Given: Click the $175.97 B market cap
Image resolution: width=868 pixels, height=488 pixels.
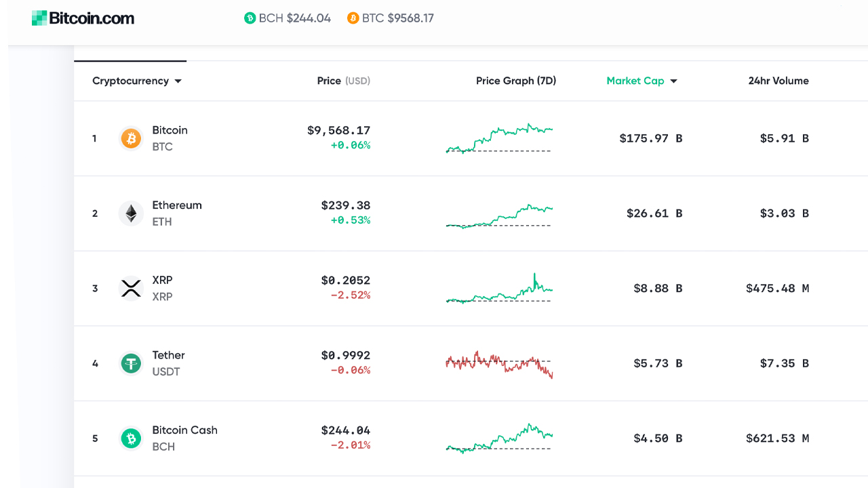Looking at the screenshot, I should [x=651, y=138].
